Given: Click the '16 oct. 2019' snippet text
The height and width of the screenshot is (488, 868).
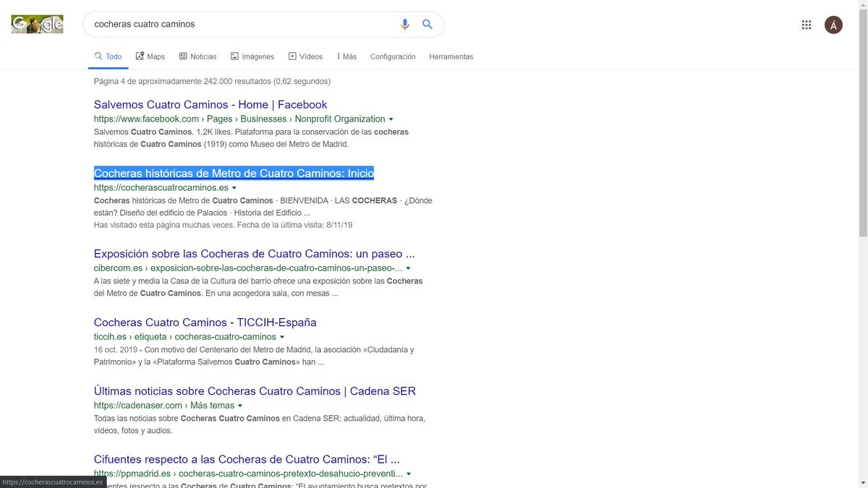Looking at the screenshot, I should (x=116, y=350).
